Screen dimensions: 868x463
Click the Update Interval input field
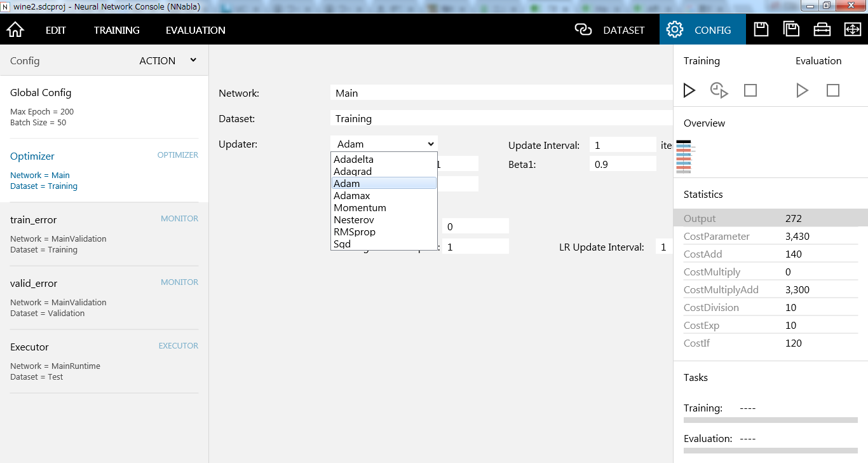622,146
